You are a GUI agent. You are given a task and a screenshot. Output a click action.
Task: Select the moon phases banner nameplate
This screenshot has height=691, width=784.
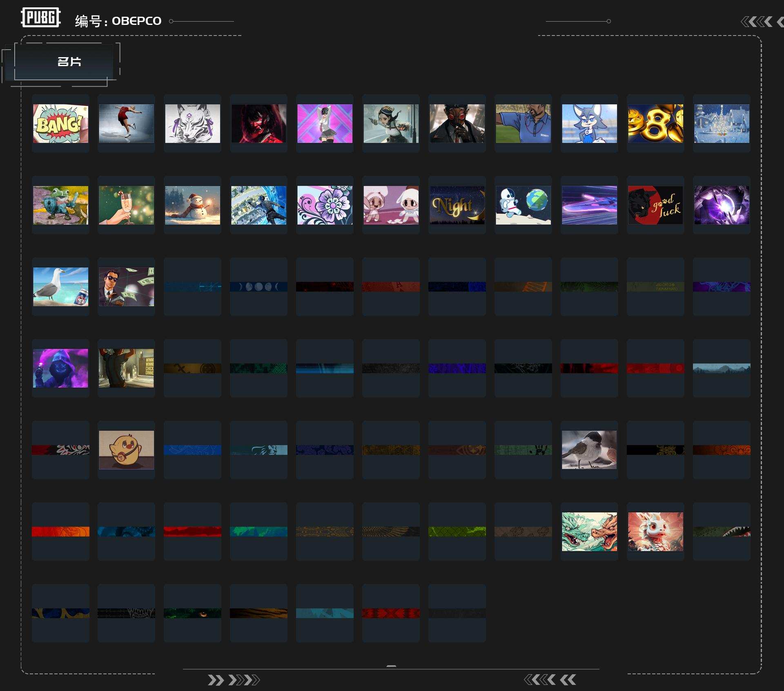[x=258, y=287]
